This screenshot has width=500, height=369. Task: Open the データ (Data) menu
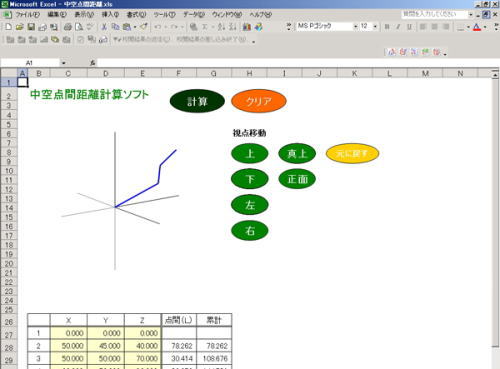(194, 15)
